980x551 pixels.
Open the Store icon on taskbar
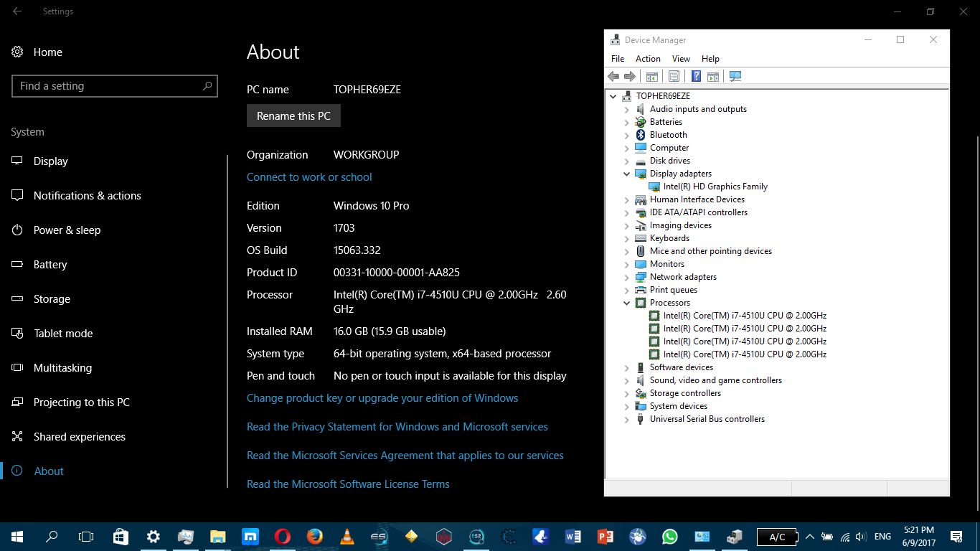point(121,537)
